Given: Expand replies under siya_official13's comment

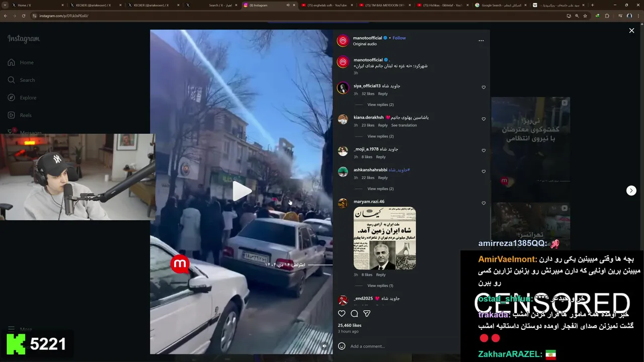Looking at the screenshot, I should coord(380,105).
